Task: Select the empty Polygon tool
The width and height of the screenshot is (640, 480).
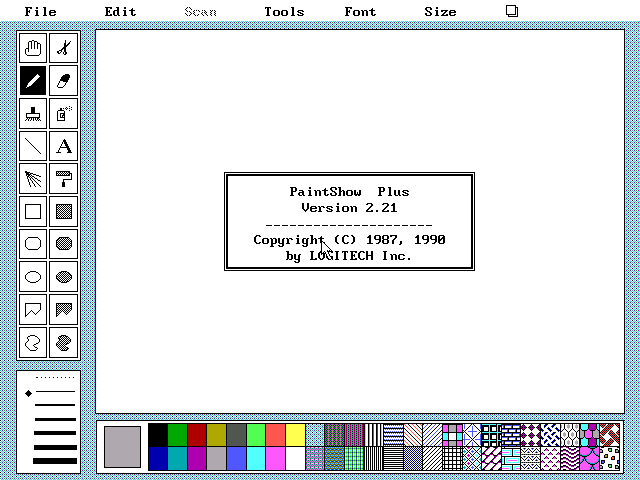Action: [x=33, y=309]
